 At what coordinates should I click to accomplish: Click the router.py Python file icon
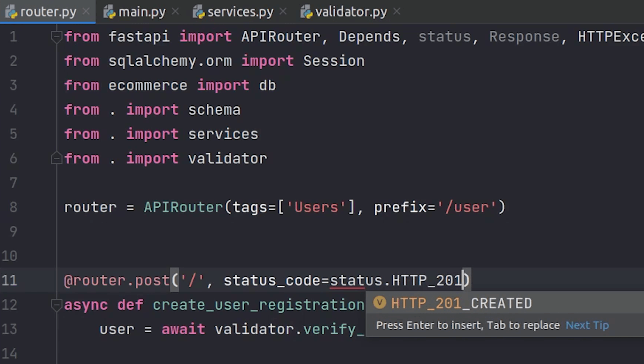(11, 12)
